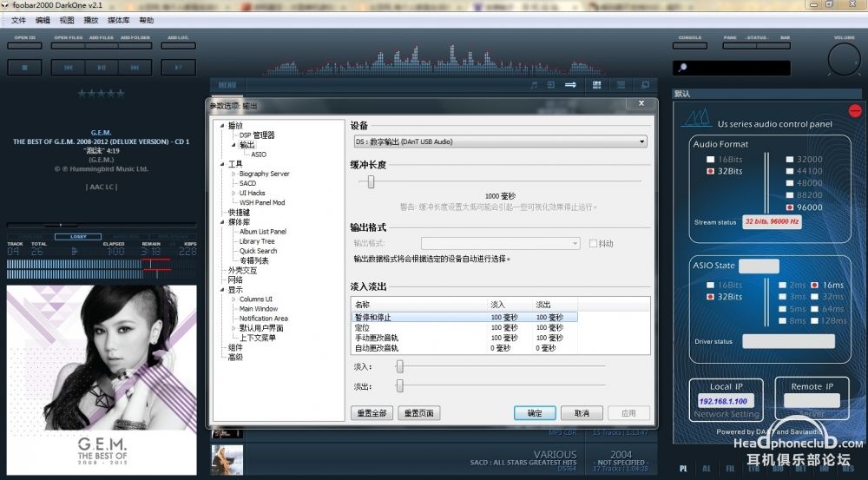Click the Previous track button

tap(68, 68)
